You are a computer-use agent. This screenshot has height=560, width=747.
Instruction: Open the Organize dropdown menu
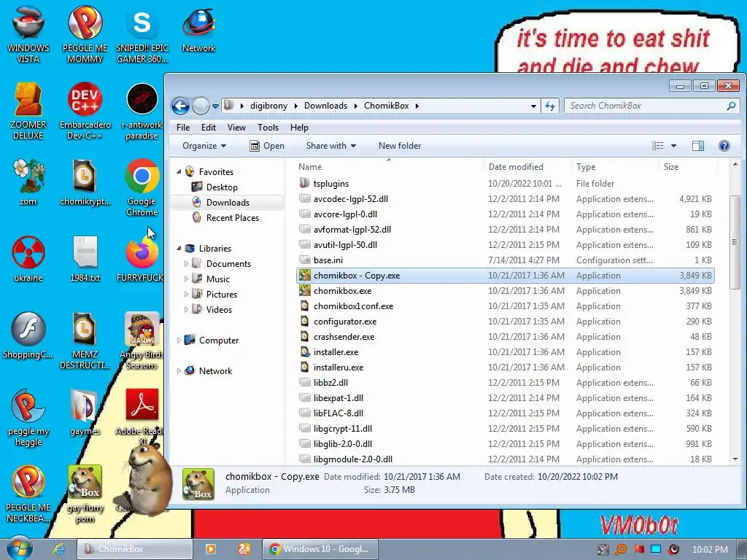click(204, 146)
